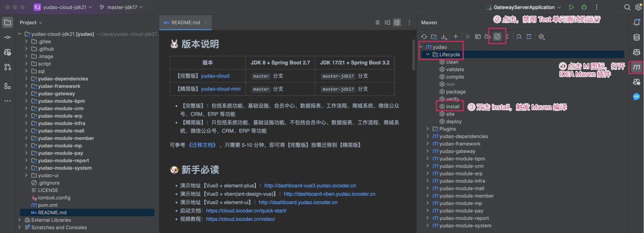Image resolution: width=644 pixels, height=233 pixels.
Task: Open the Notifications bell icon
Action: point(637,22)
